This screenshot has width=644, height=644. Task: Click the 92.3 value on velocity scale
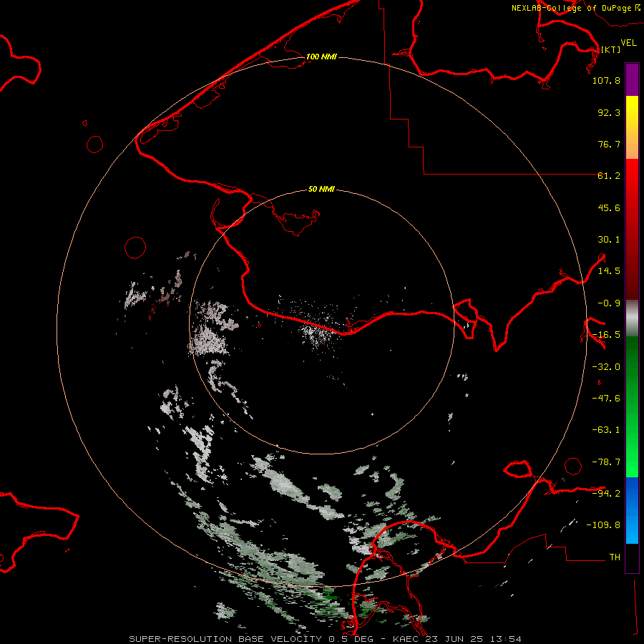tap(609, 112)
